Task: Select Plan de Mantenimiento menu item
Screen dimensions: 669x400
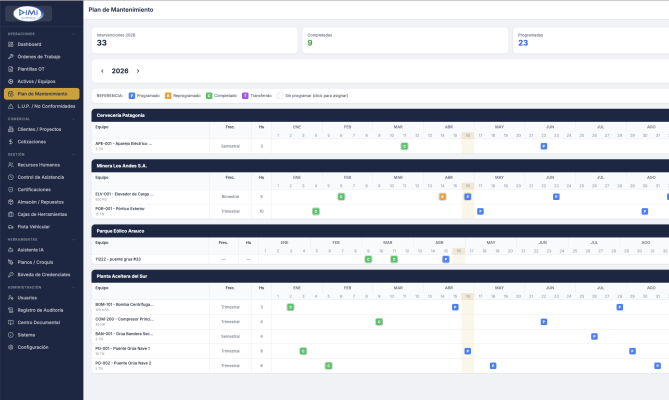Action: coord(42,93)
